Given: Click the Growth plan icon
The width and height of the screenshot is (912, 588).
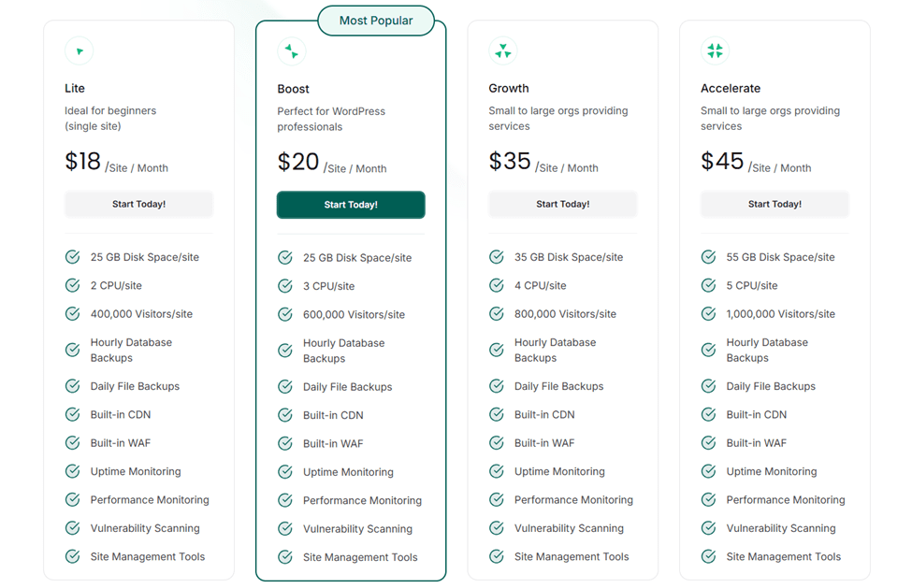Looking at the screenshot, I should (503, 50).
